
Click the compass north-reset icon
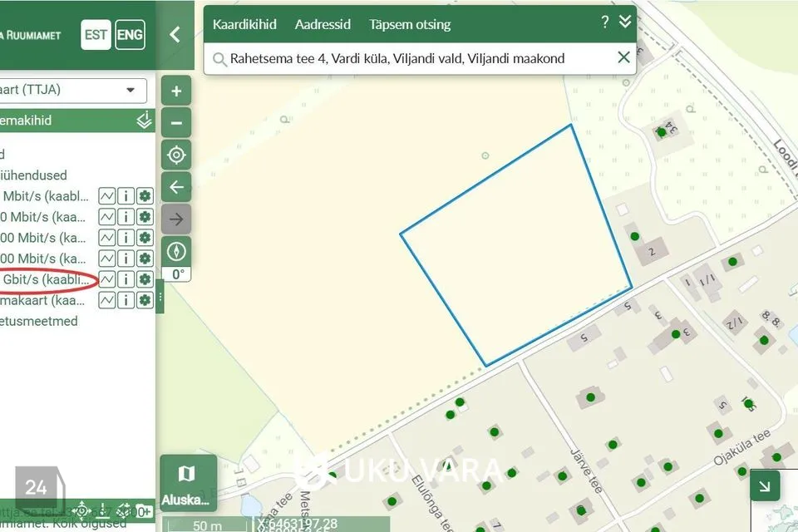(x=176, y=252)
